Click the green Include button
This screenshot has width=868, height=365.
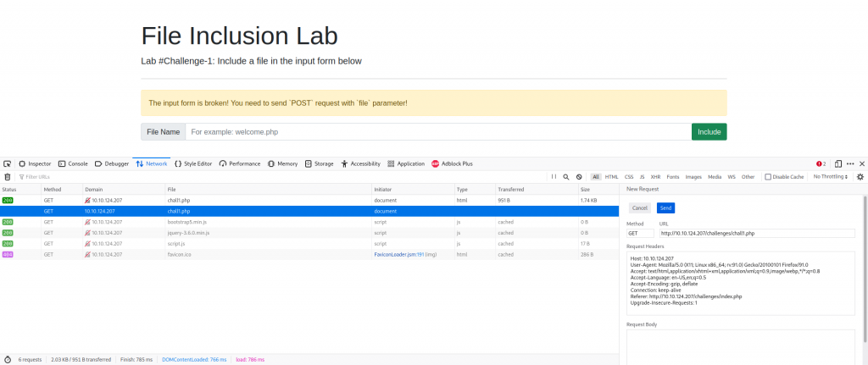pyautogui.click(x=709, y=132)
